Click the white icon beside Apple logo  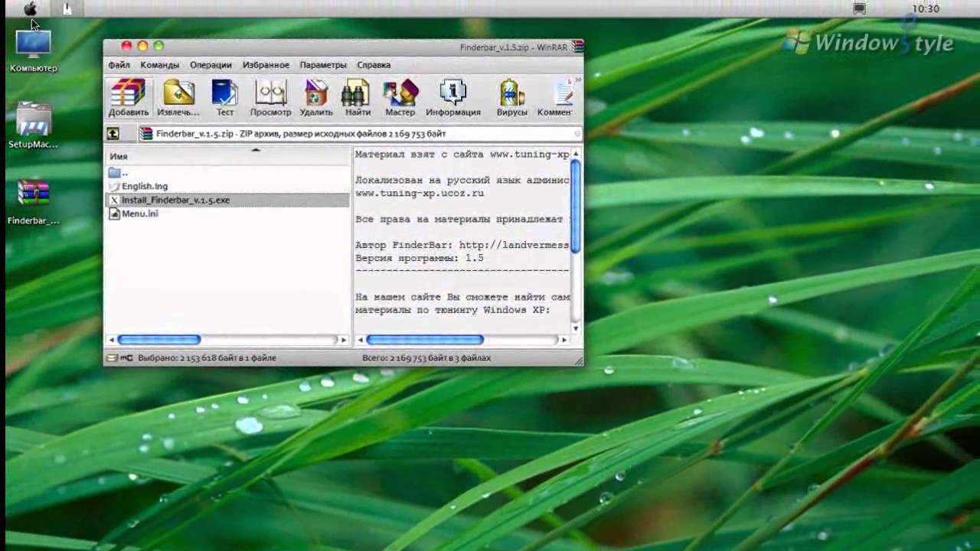(67, 8)
